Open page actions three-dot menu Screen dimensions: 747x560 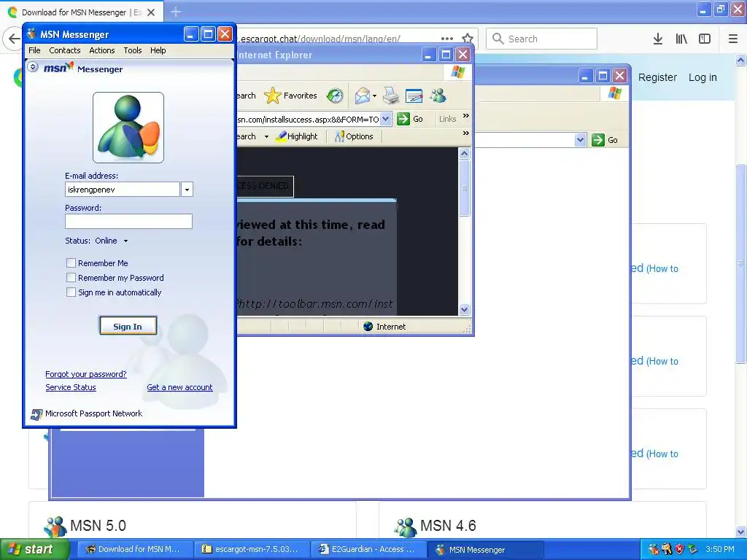pos(447,39)
